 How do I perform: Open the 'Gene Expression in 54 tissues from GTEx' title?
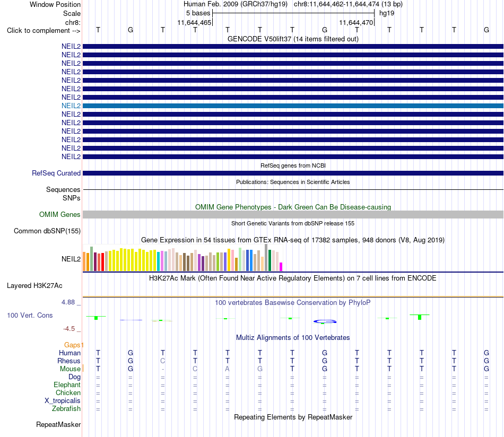pos(293,240)
